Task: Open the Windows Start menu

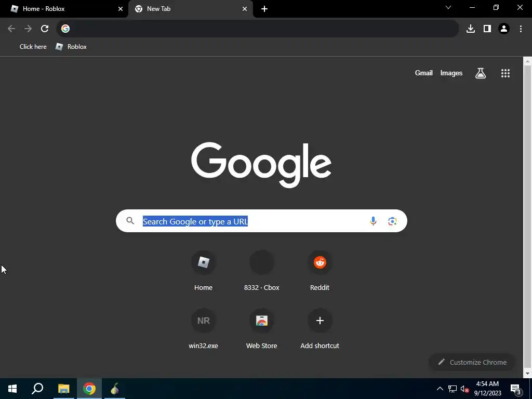Action: pos(12,389)
